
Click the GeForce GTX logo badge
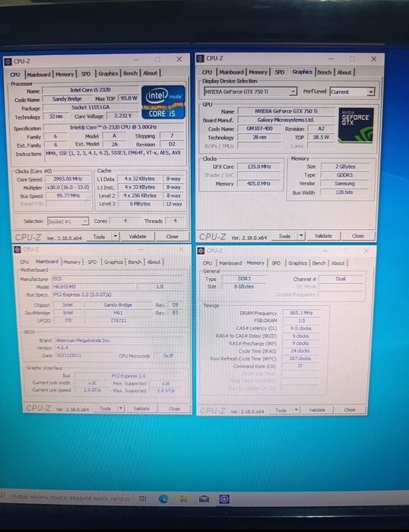coord(356,125)
